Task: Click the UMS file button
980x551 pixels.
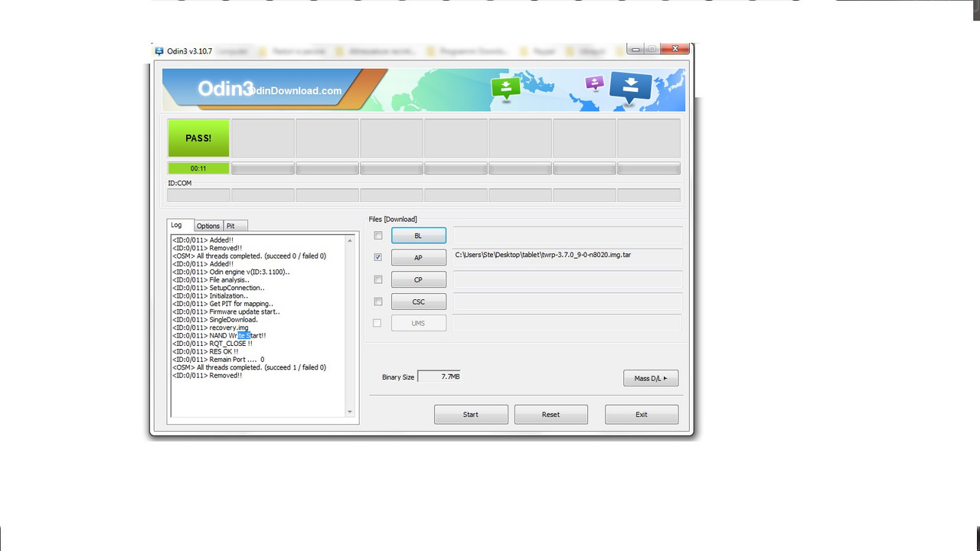Action: coord(418,323)
